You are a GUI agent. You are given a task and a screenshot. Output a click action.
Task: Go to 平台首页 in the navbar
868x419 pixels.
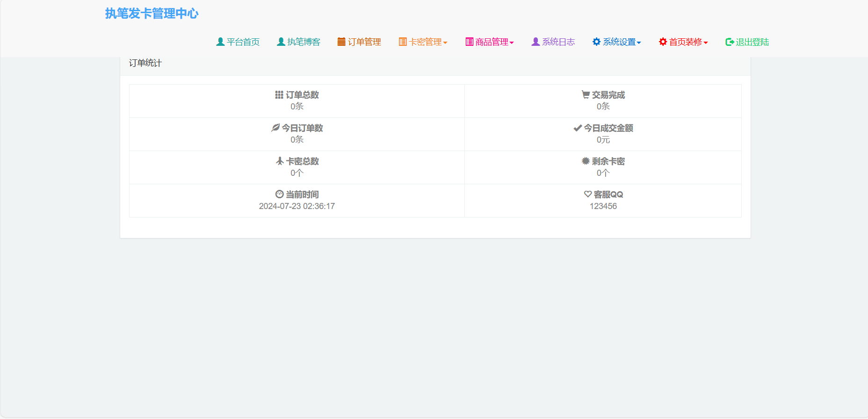point(243,42)
